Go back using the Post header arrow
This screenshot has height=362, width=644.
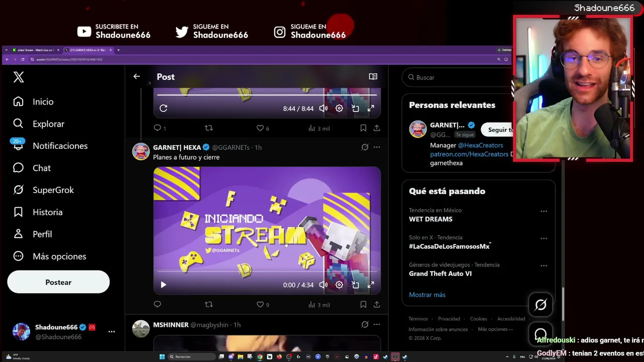pyautogui.click(x=136, y=76)
